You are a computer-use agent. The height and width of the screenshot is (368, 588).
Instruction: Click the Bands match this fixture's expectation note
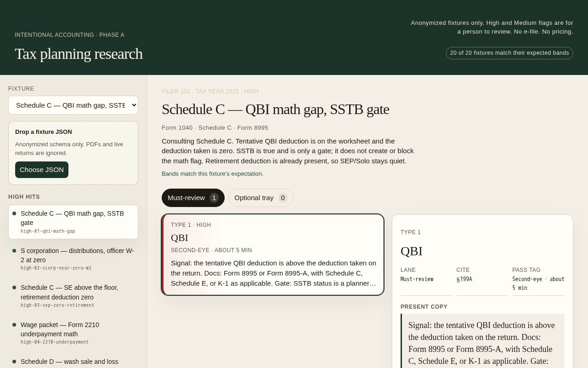213,174
